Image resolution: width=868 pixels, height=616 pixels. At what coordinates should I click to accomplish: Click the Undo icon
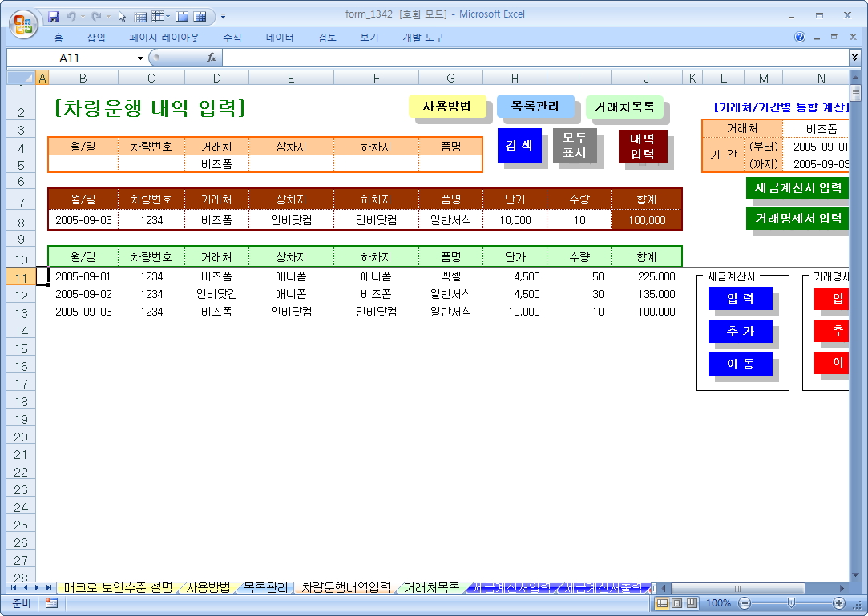[x=71, y=16]
